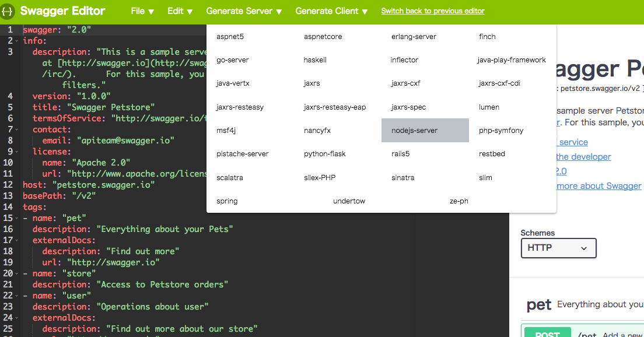Collapse the contact block at line 7
Image resolution: width=644 pixels, height=337 pixels.
tap(16, 129)
